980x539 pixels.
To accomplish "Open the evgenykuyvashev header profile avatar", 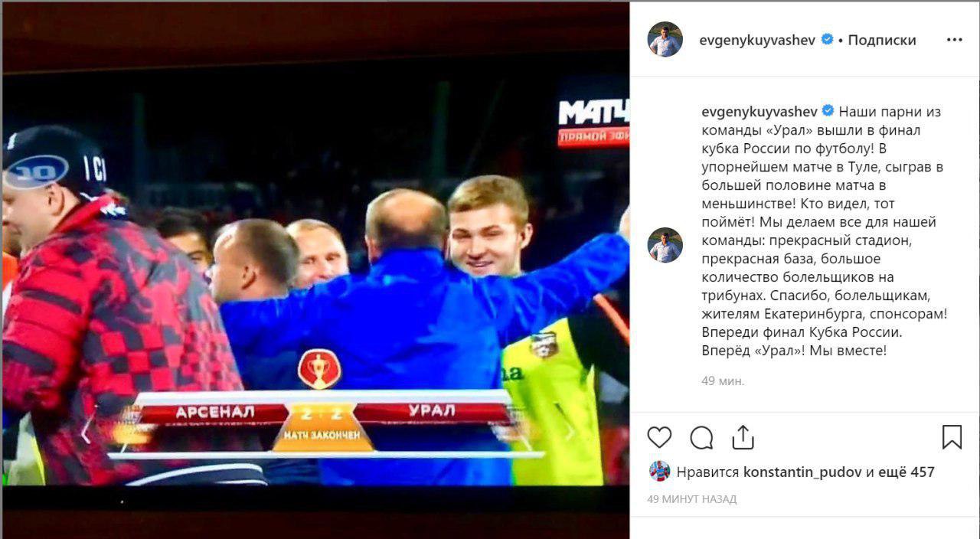I will 665,40.
